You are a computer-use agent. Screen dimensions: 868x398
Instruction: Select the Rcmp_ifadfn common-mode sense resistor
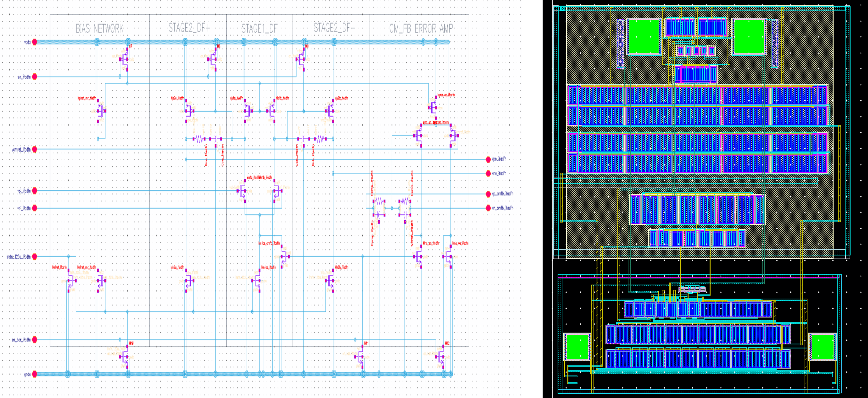pyautogui.click(x=379, y=201)
